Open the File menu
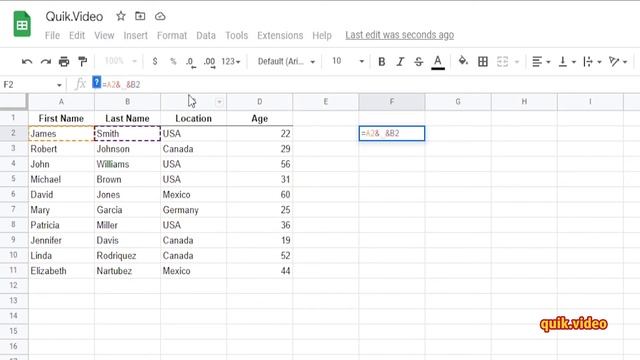The height and width of the screenshot is (360, 640). (x=52, y=36)
